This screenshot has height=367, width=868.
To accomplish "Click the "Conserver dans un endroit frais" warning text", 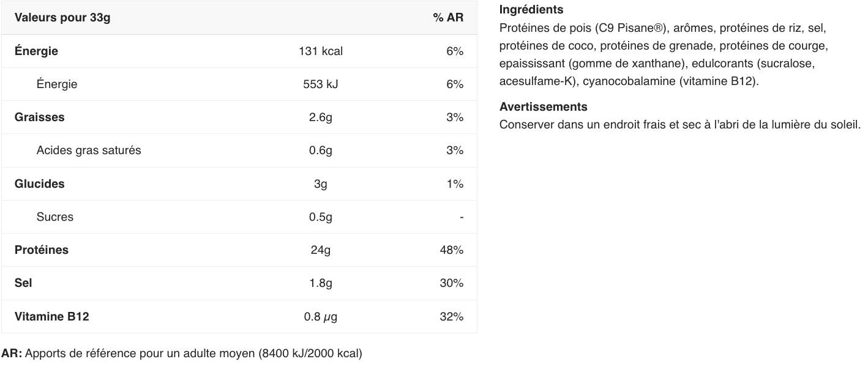I will [679, 125].
